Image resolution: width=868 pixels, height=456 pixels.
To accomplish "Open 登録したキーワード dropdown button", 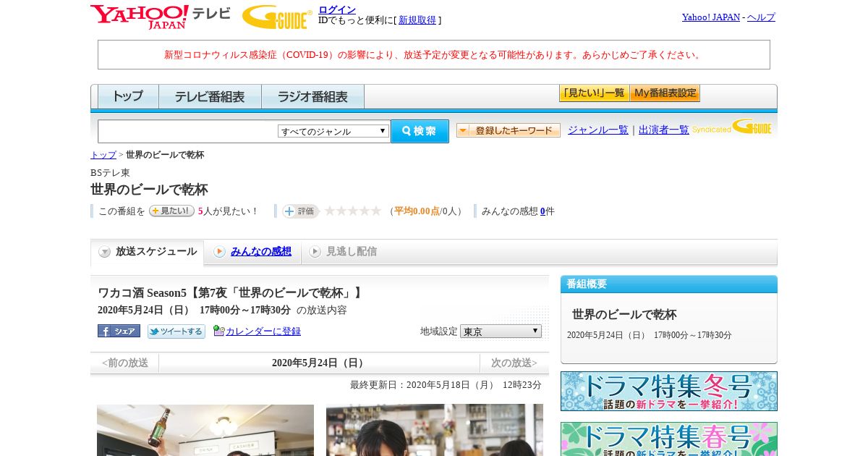I will pyautogui.click(x=509, y=130).
